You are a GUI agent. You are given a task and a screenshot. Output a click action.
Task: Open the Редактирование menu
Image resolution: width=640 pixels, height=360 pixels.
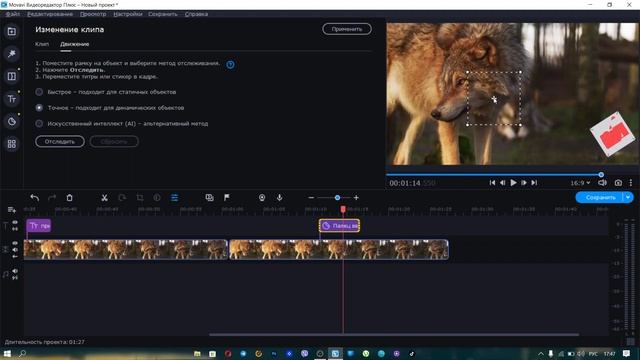click(x=50, y=14)
